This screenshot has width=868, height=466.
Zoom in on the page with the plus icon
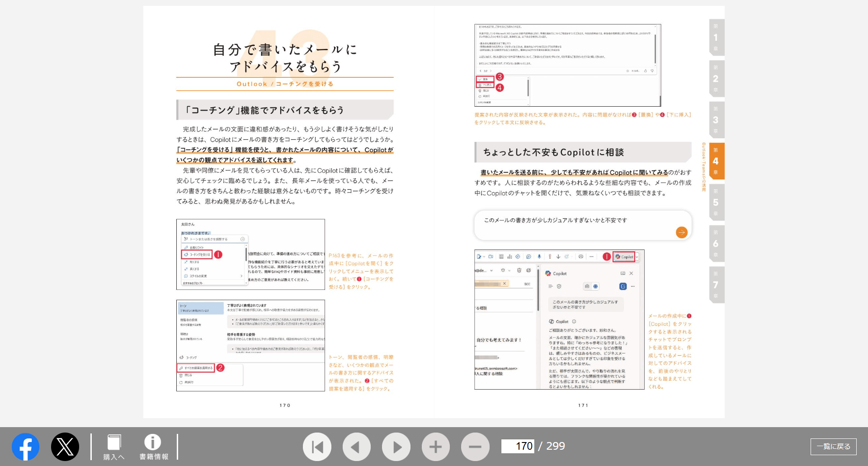coord(435,447)
